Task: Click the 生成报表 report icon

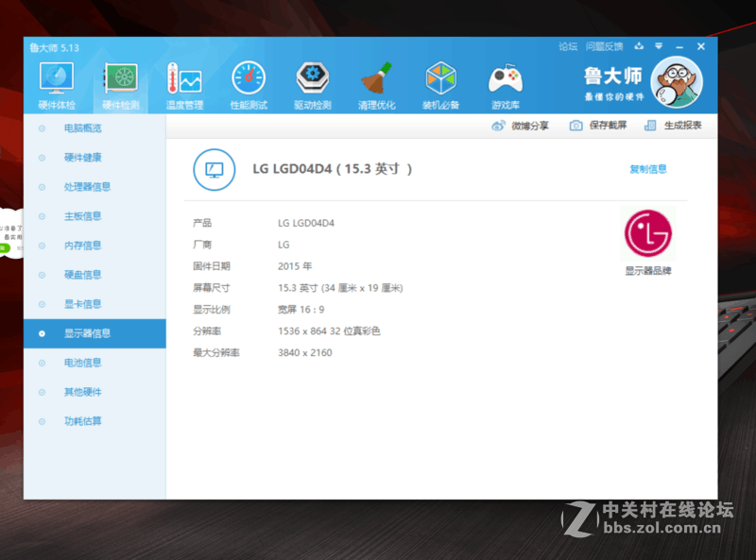Action: (650, 126)
